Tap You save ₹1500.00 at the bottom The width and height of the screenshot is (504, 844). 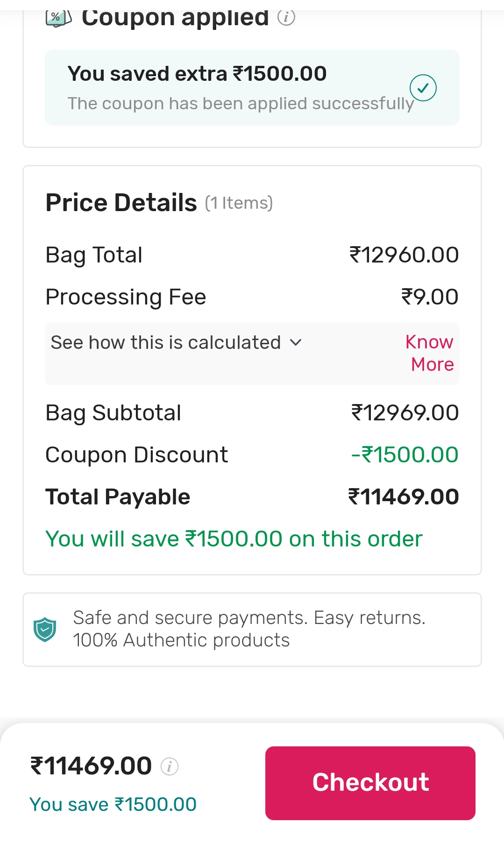pos(113,804)
